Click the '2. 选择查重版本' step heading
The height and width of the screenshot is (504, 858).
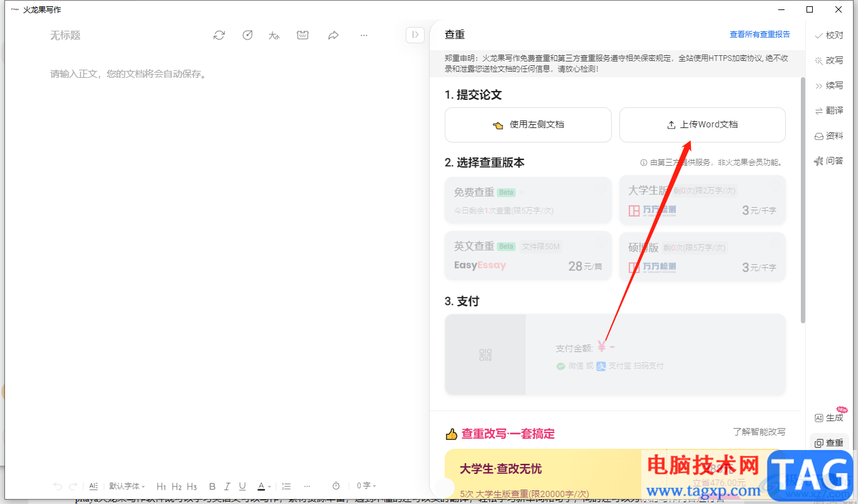484,163
